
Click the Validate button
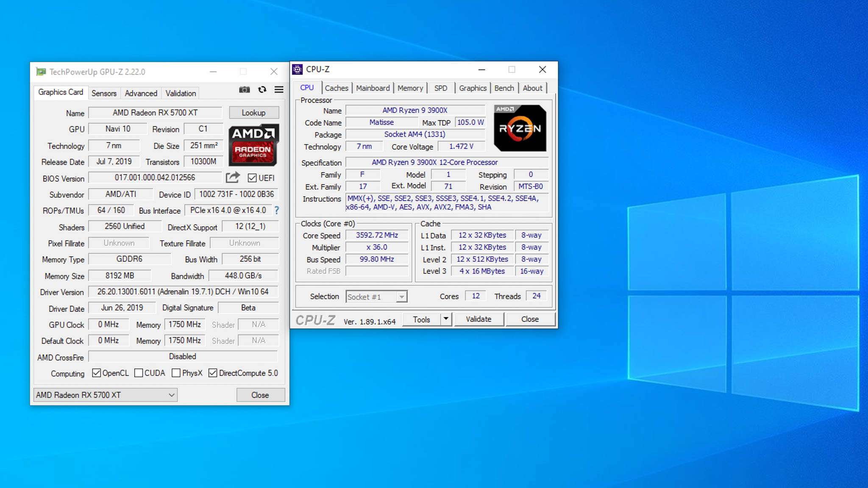pyautogui.click(x=479, y=319)
